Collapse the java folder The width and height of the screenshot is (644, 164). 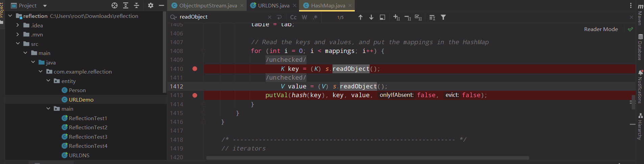pos(33,62)
